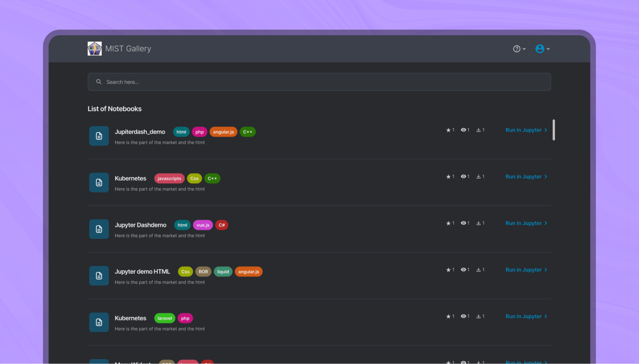Run Jupiterdash_demo in Jupyter
Screen dimensions: 639x364
tap(523, 130)
